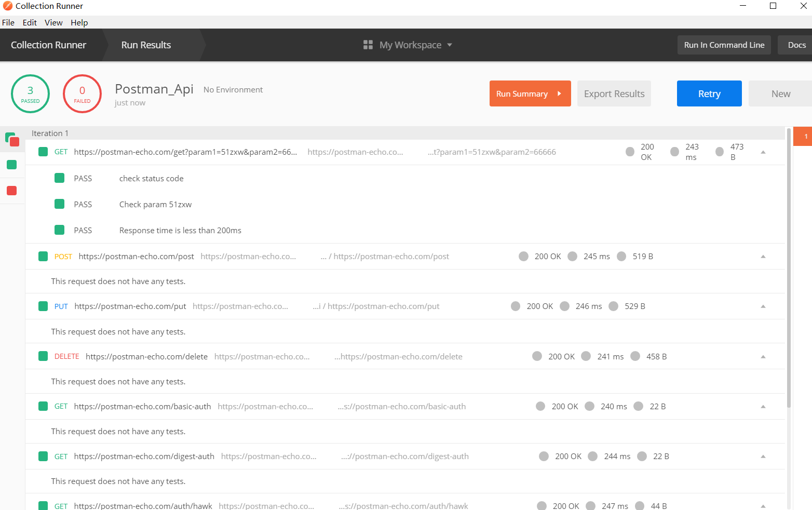Click the grey dot beside 244 ms
The image size is (812, 510).
pyautogui.click(x=593, y=456)
